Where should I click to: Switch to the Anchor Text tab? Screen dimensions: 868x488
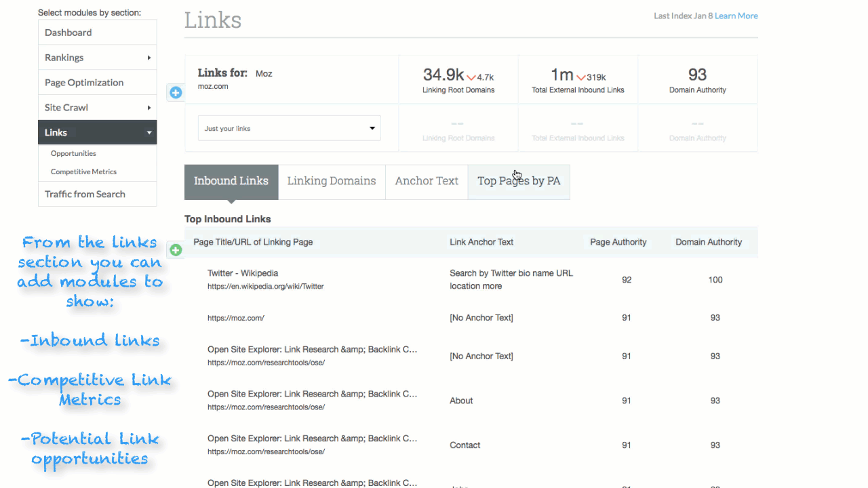tap(427, 181)
